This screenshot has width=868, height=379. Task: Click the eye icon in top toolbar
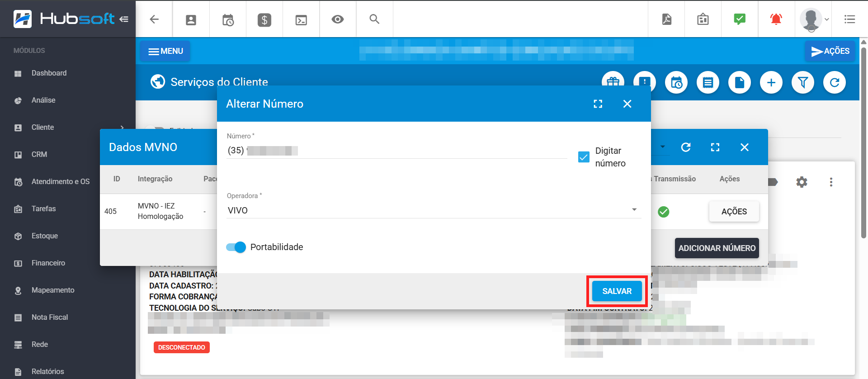pos(338,19)
